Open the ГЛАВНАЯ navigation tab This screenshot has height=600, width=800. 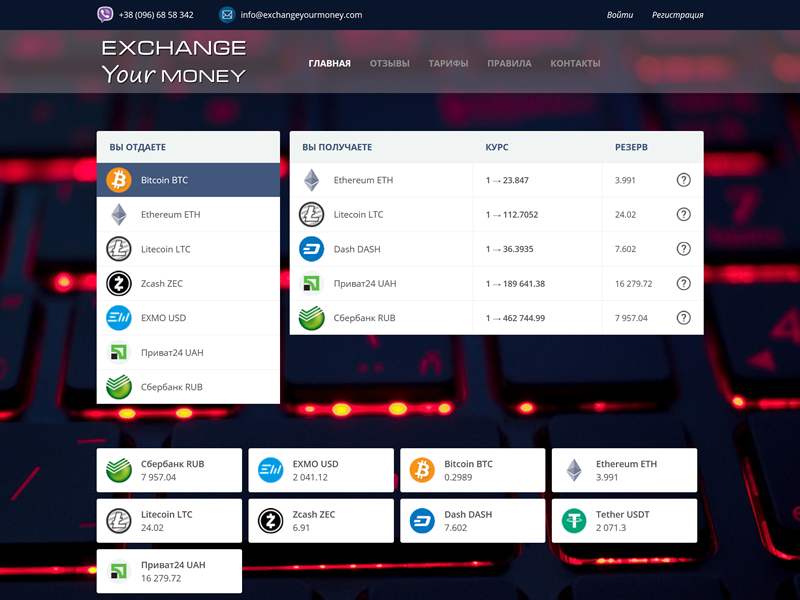click(x=329, y=62)
